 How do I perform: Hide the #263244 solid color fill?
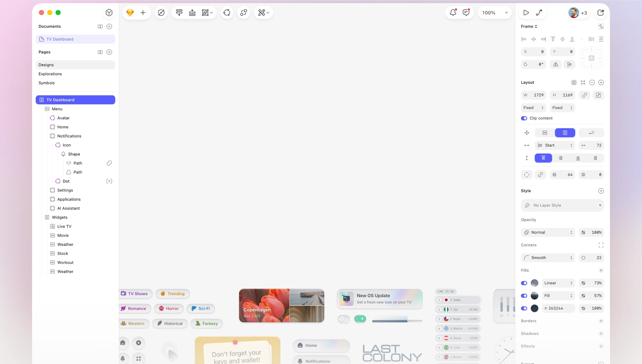[524, 308]
